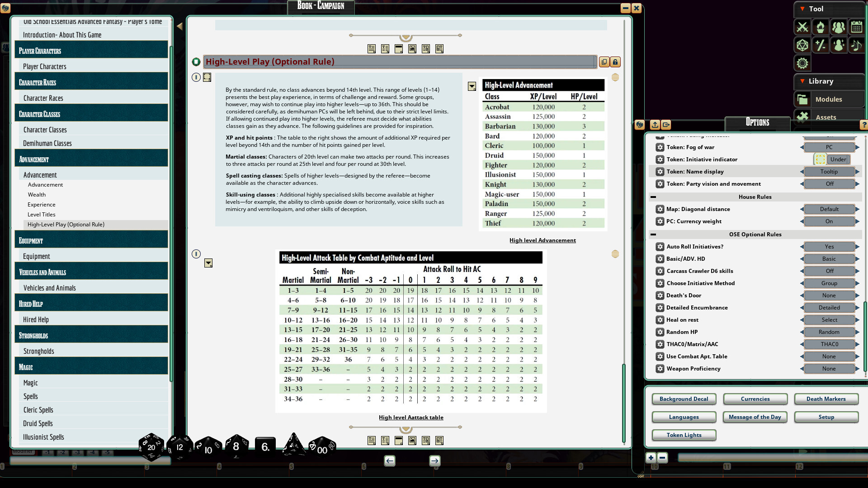Cycle THAC0/Matrix/AAC option value
The image size is (868, 488).
829,344
